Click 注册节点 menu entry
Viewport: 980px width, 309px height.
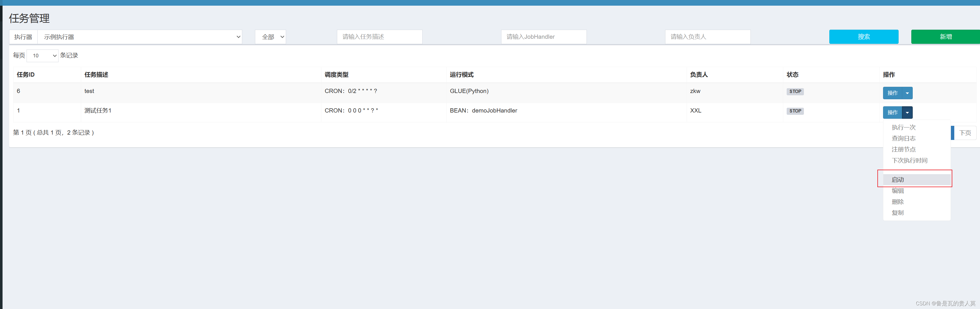903,150
